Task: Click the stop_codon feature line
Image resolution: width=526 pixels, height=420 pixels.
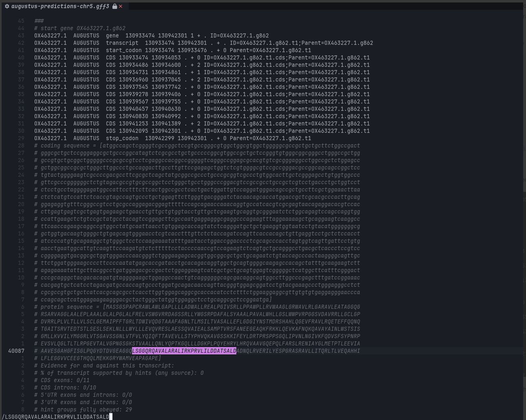Action: click(172, 138)
